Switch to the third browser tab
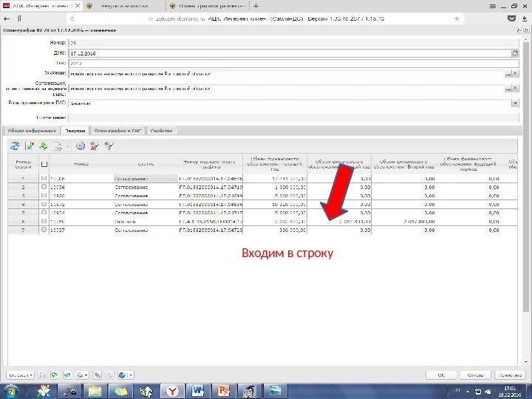532x399 pixels. click(x=208, y=6)
